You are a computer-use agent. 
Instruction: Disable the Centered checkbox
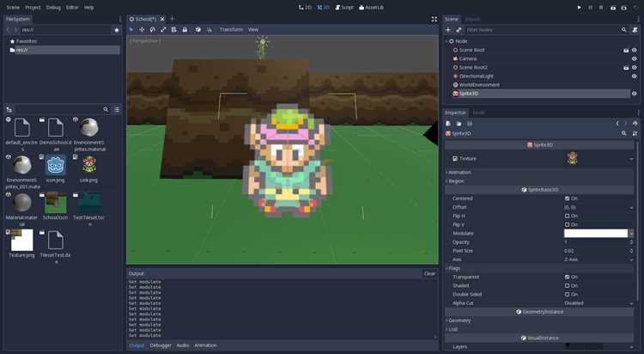click(x=568, y=198)
